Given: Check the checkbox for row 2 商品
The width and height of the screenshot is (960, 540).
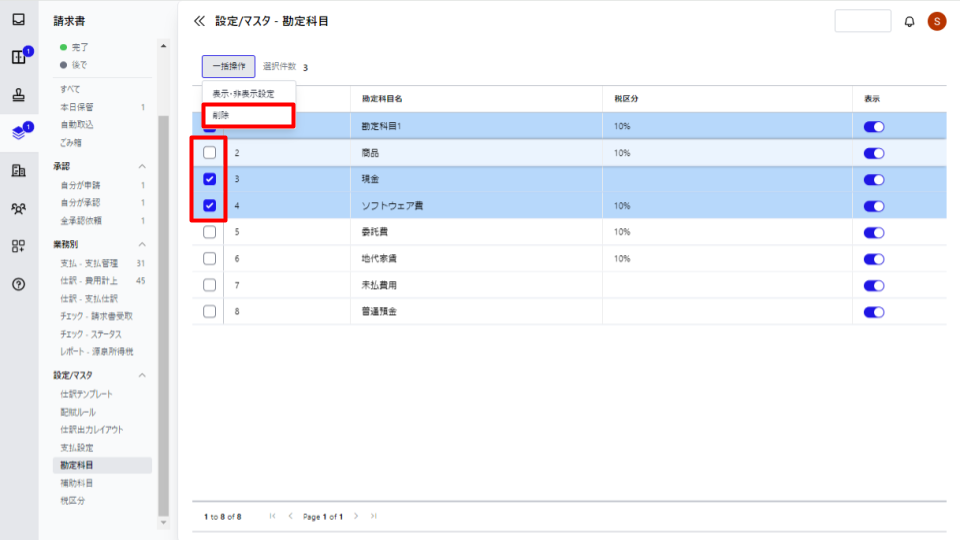Looking at the screenshot, I should (x=209, y=152).
